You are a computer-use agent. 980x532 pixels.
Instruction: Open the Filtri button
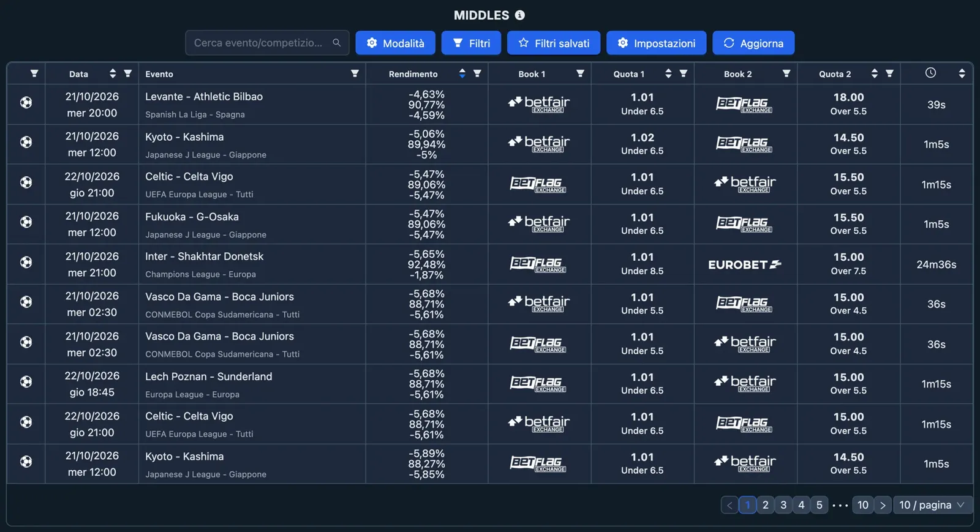click(x=472, y=43)
